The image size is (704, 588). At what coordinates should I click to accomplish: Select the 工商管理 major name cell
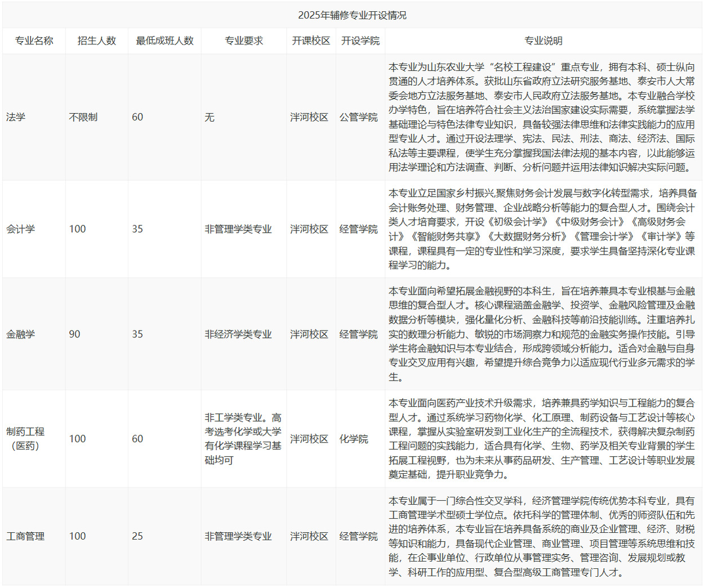(x=25, y=536)
